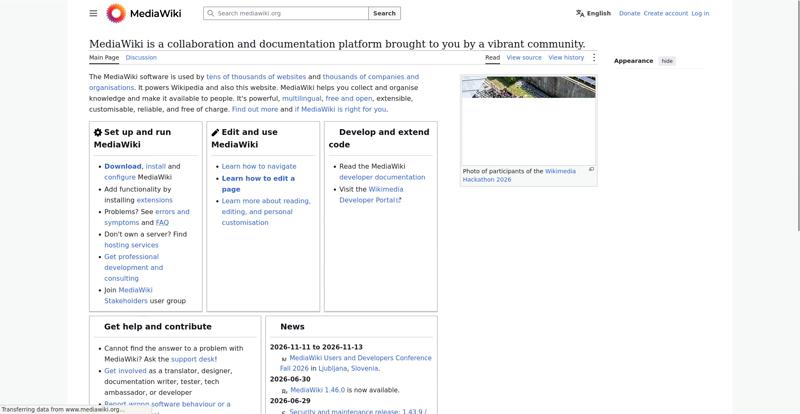Open thousands of companies and link
Viewport: 800px width, 414px height.
click(370, 77)
